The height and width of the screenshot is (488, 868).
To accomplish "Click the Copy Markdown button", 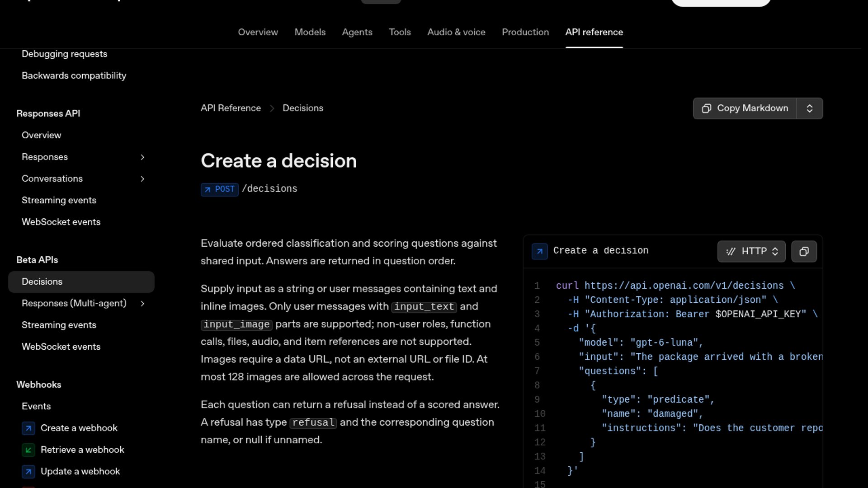I will click(x=745, y=108).
